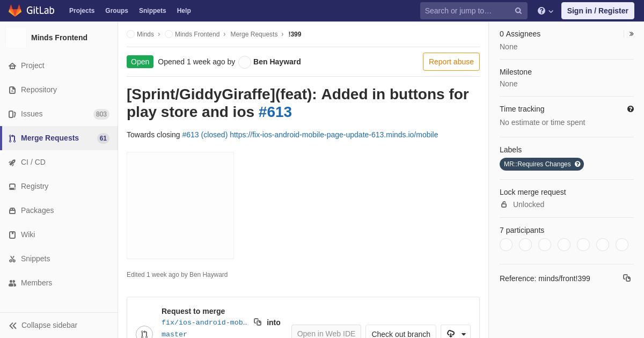Click the Open status badge

[x=140, y=62]
